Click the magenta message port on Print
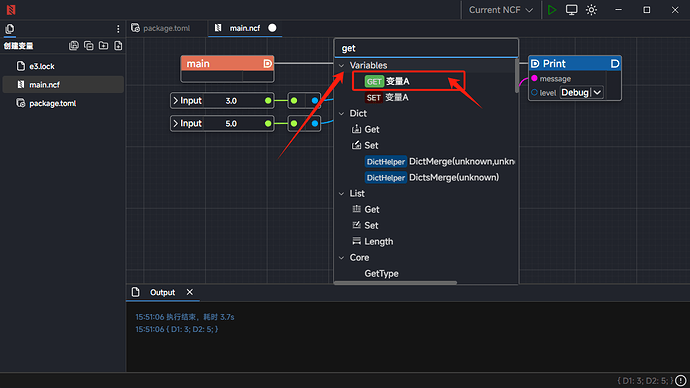The width and height of the screenshot is (690, 388). click(x=534, y=78)
